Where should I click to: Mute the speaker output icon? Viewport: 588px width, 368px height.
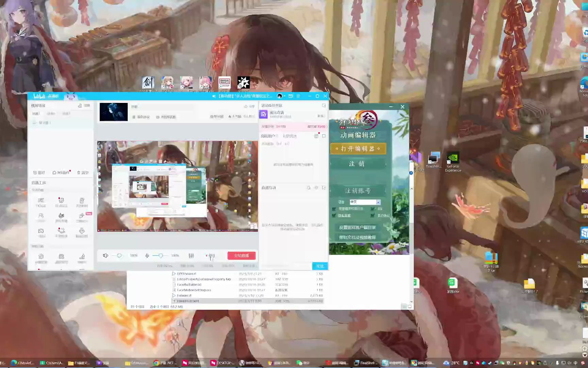[x=105, y=256]
